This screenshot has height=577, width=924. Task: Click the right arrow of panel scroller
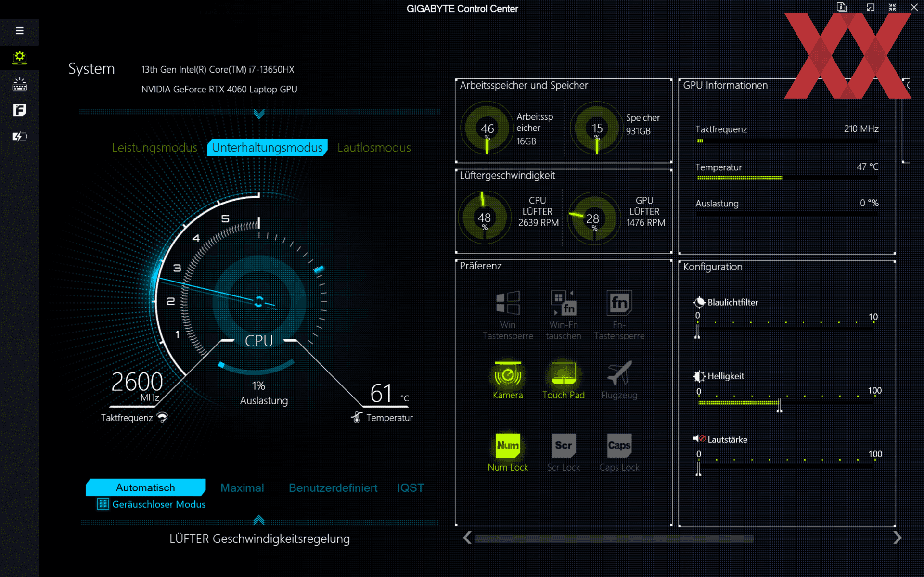(897, 538)
